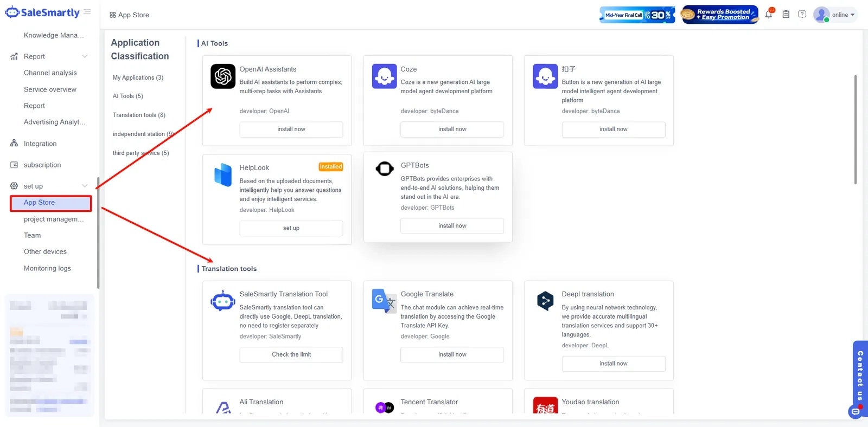Open the chat bubble support icon
The image size is (868, 427).
point(856,412)
